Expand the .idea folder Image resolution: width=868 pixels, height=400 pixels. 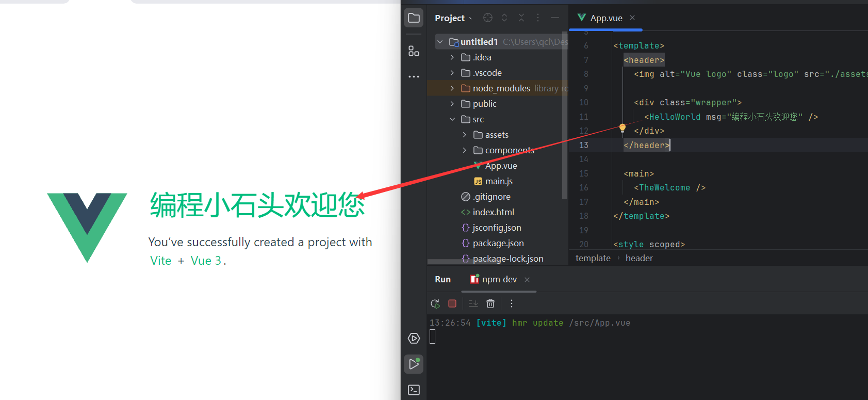pos(452,57)
